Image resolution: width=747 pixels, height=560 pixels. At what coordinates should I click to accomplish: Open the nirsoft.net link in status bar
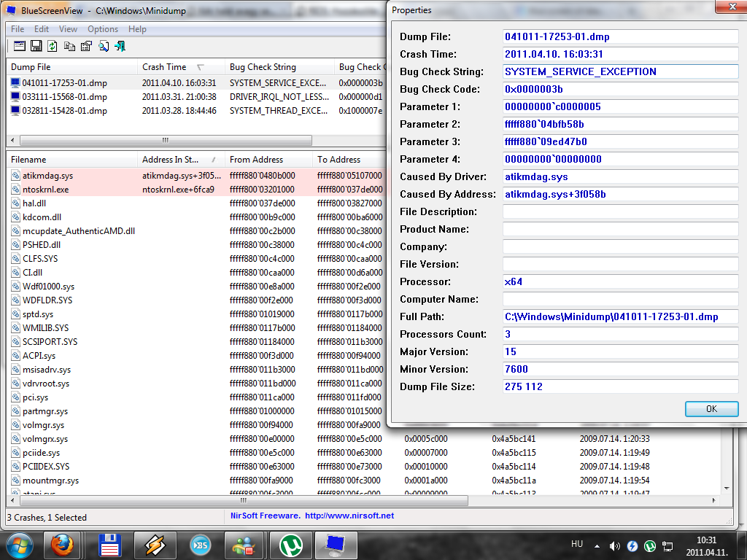(x=349, y=516)
